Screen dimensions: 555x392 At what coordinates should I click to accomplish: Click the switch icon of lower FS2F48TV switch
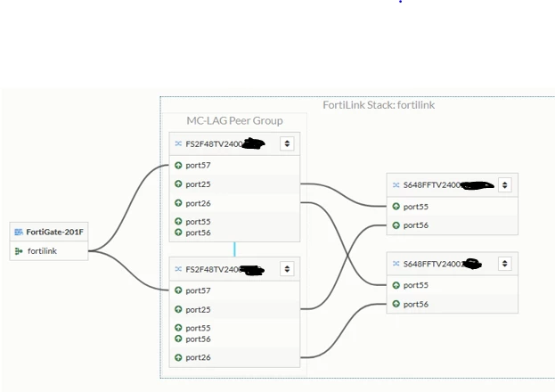tap(178, 269)
